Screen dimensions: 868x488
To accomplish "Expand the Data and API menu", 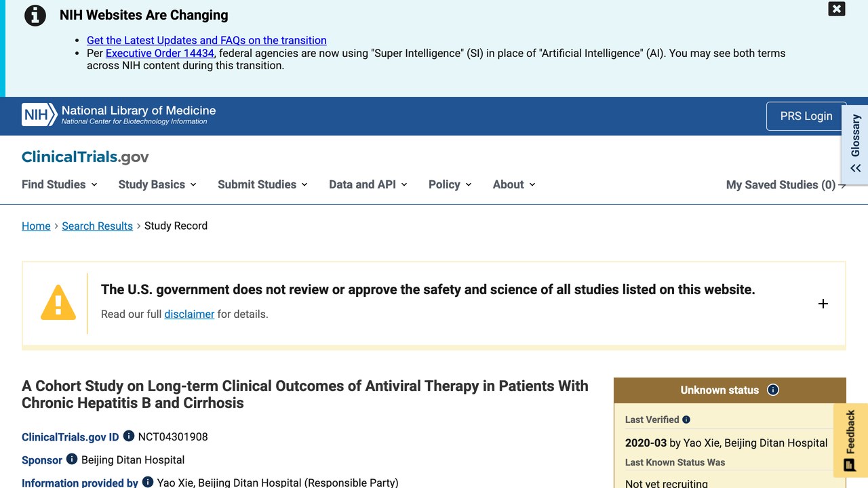I will point(368,184).
